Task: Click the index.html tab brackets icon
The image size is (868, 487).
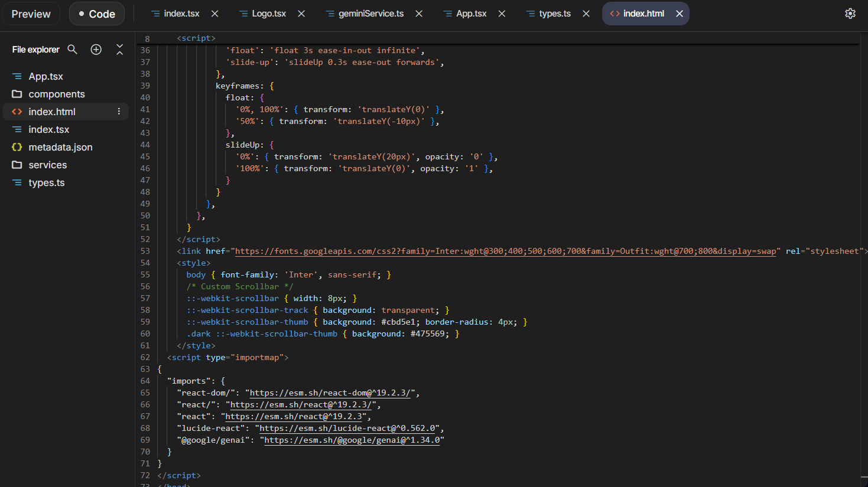Action: 615,14
